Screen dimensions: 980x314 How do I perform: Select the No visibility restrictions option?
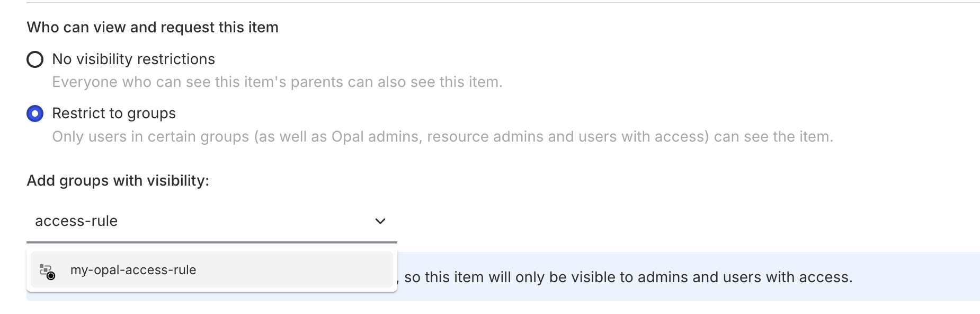point(35,59)
